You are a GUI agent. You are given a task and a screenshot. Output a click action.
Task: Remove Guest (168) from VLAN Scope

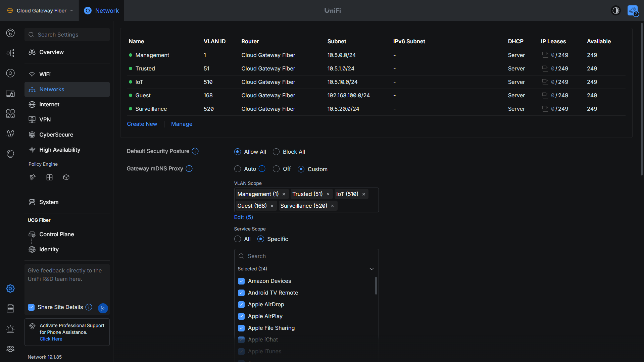pos(272,206)
